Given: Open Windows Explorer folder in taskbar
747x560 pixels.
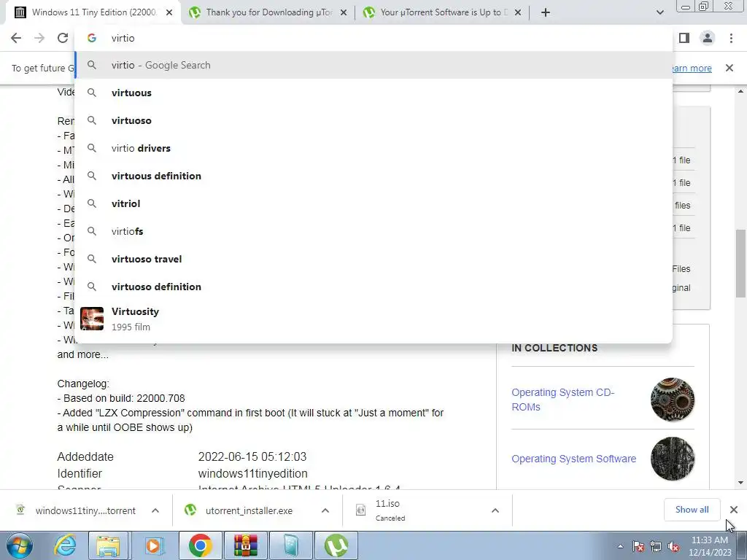Looking at the screenshot, I should click(x=108, y=545).
